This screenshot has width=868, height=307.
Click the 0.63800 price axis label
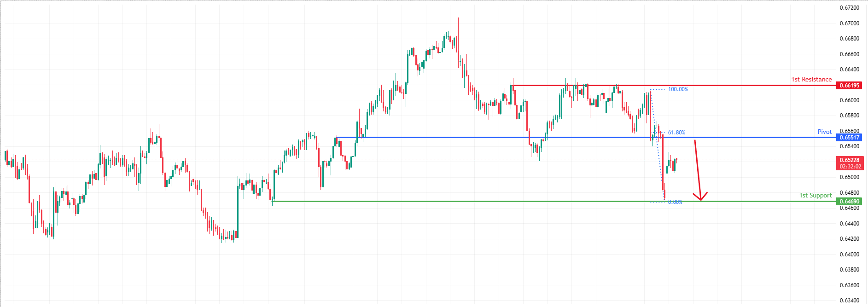(x=849, y=270)
